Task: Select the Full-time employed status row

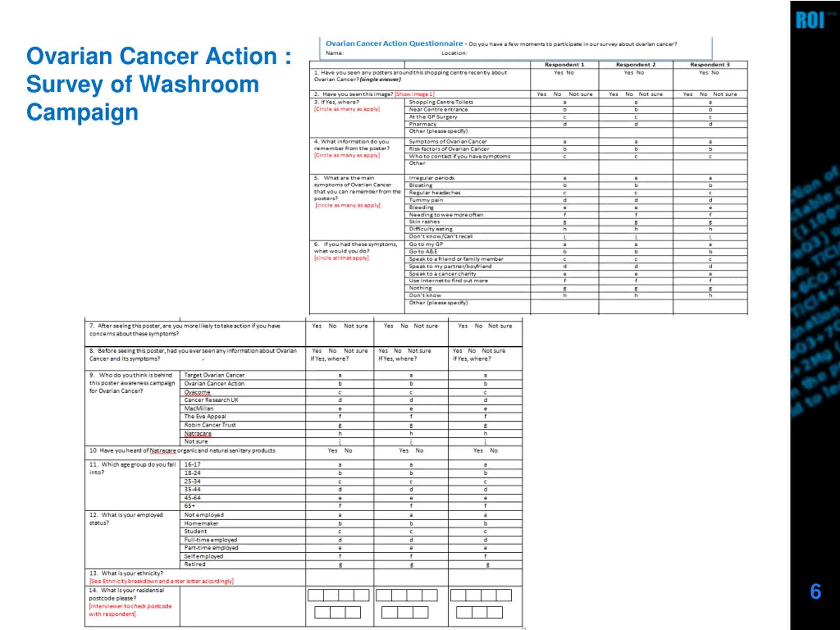Action: pyautogui.click(x=210, y=540)
